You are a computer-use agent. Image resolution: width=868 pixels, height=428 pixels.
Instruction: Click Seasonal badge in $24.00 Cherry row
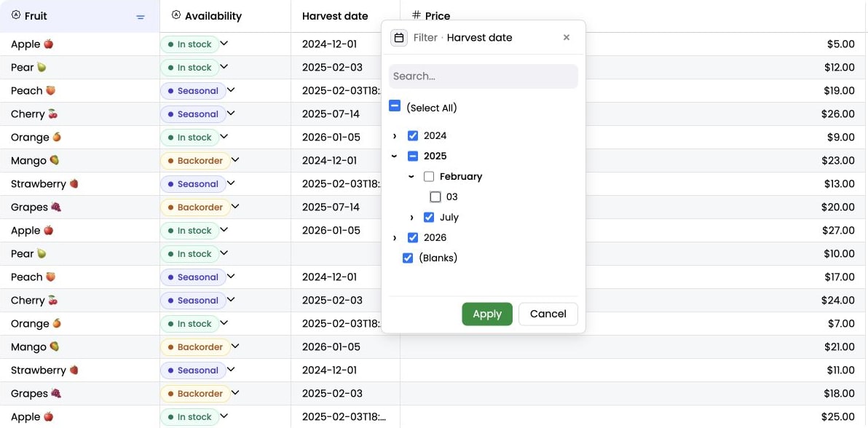[x=193, y=301]
